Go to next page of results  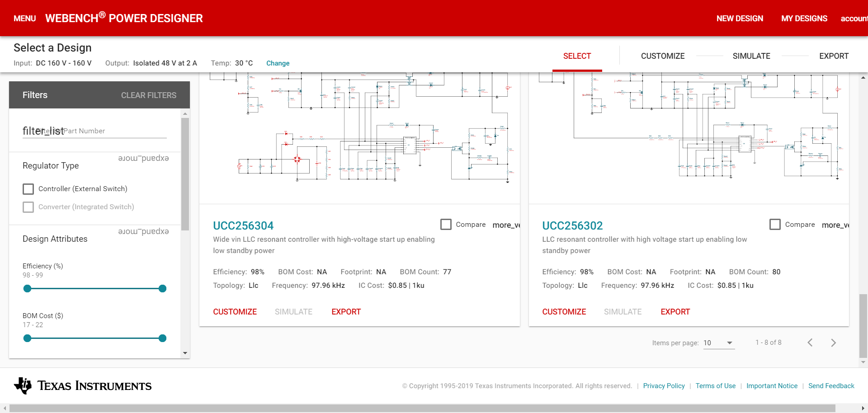[833, 343]
